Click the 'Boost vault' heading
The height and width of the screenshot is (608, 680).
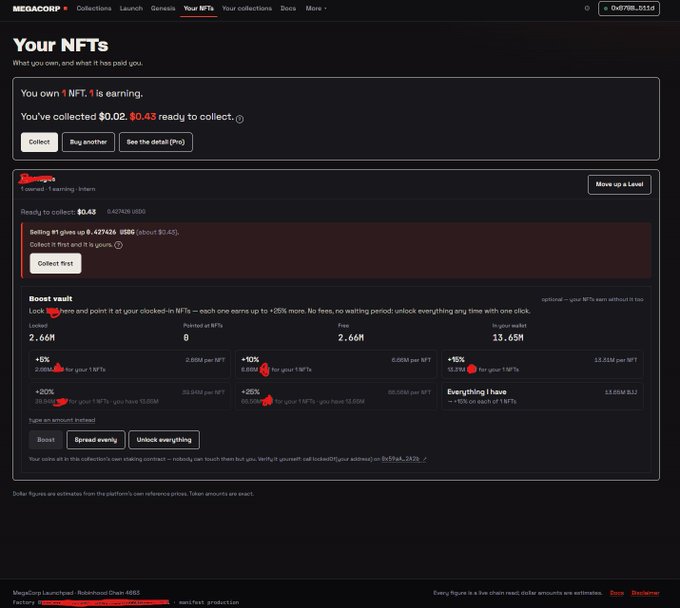click(x=51, y=298)
